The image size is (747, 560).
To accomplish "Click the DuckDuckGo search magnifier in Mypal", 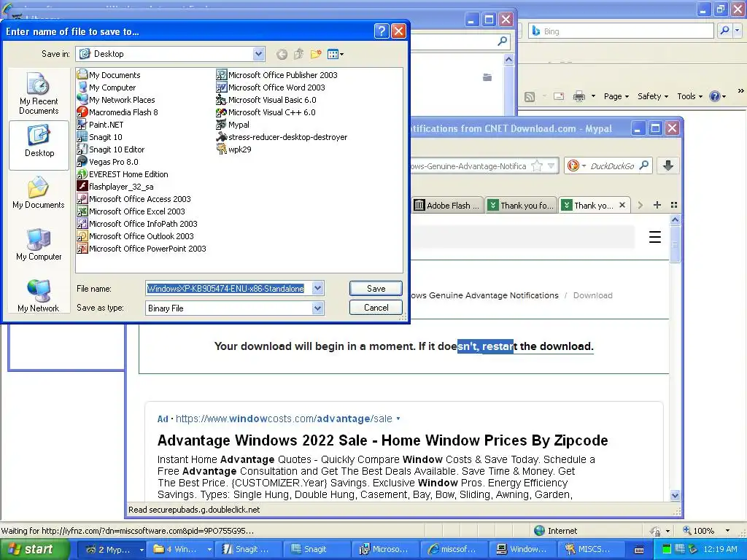I will click(643, 166).
